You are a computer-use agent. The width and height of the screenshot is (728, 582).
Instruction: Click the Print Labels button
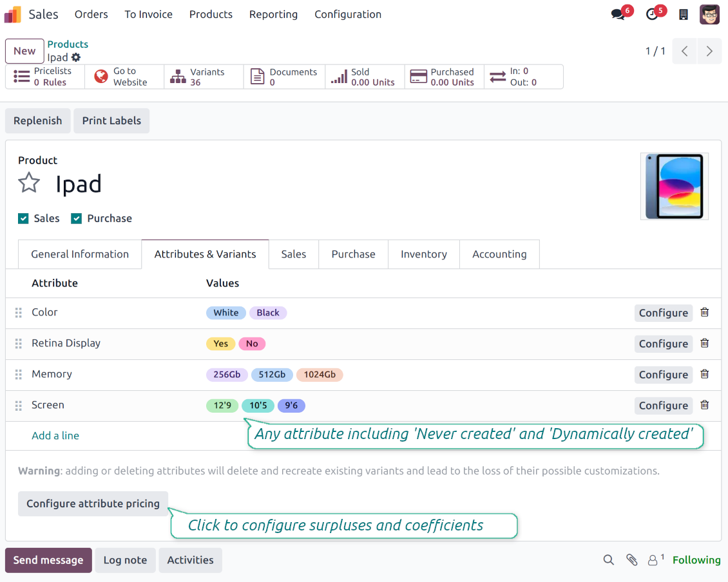[x=111, y=120]
